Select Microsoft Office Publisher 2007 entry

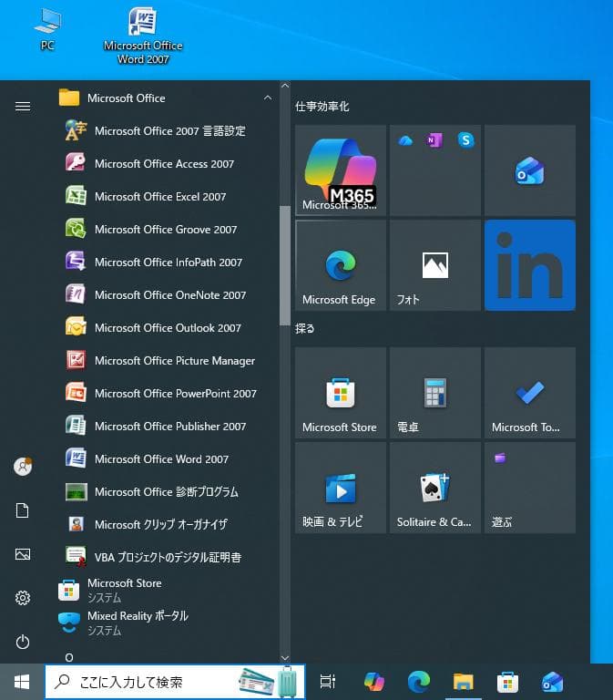pos(169,427)
